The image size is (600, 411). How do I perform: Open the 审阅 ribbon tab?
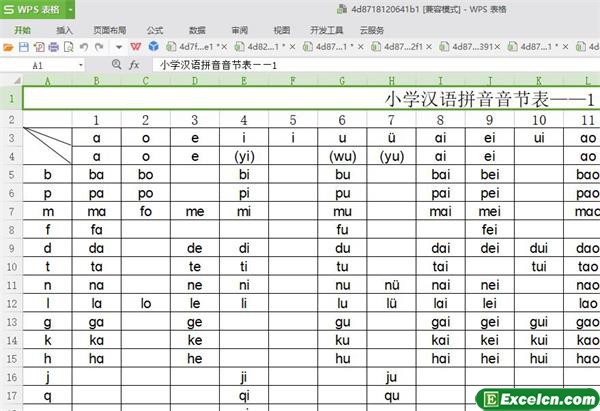(240, 30)
